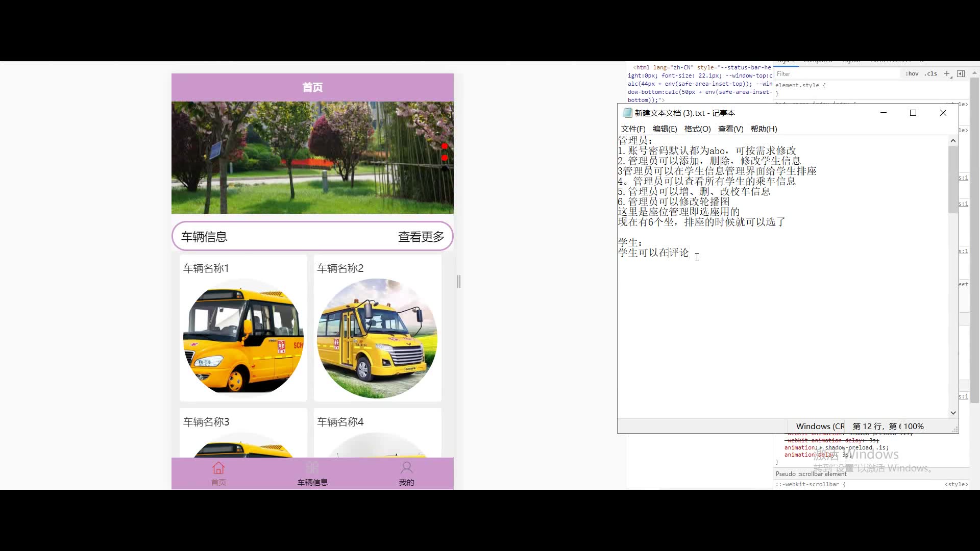Open the 车辆名称2 vehicle card
The width and height of the screenshot is (980, 551).
point(377,328)
